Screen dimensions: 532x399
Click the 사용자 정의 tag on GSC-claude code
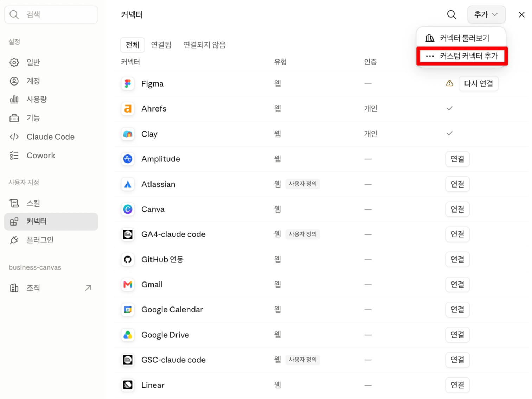coord(302,360)
